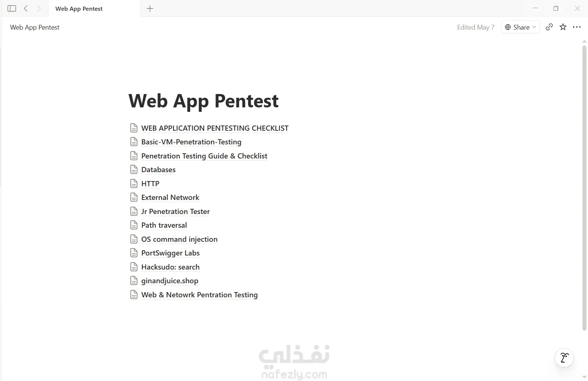The image size is (588, 381).
Task: Open the Path traversal page
Action: pos(164,225)
